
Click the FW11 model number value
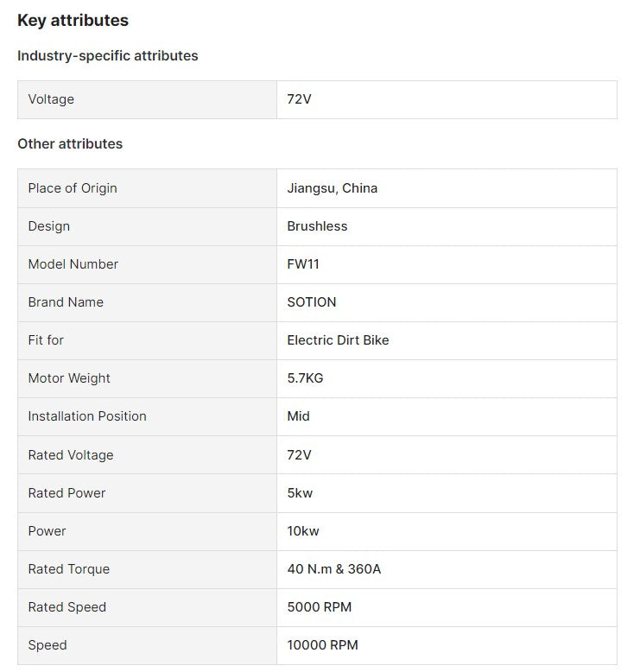pos(303,264)
